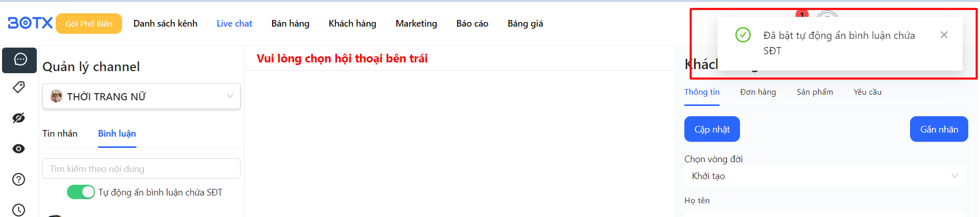Click the Quản lý channel heading
This screenshot has width=980, height=217.
(91, 67)
